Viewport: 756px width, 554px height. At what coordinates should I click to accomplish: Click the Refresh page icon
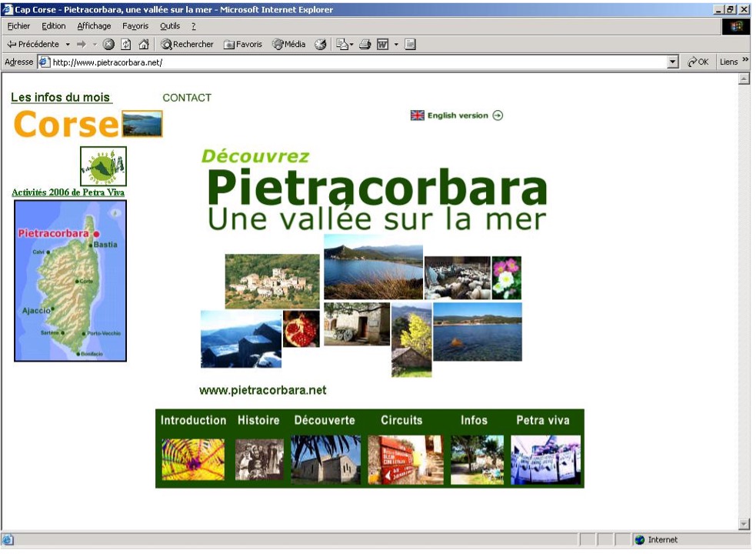pyautogui.click(x=126, y=45)
